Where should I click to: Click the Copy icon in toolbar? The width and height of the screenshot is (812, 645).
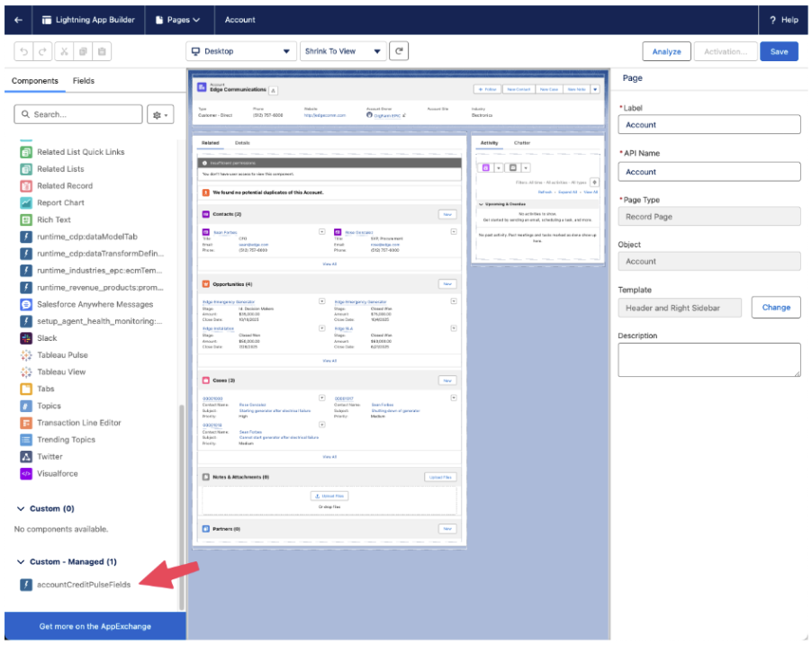point(83,51)
